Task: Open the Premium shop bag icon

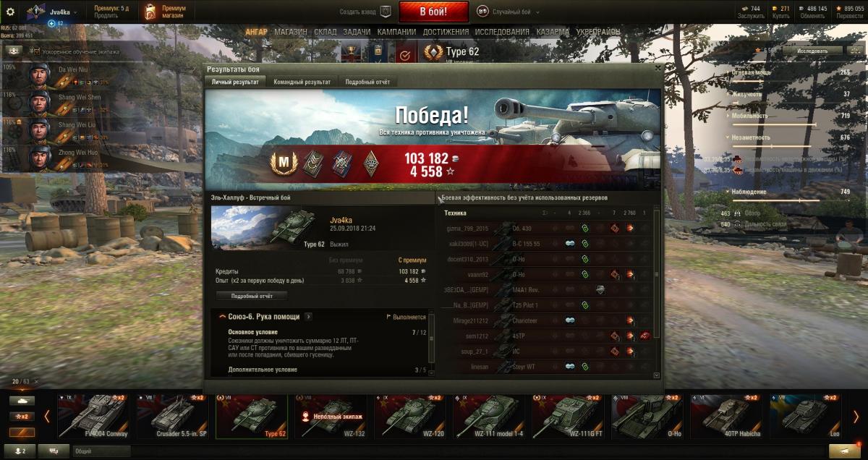Action: pyautogui.click(x=150, y=12)
